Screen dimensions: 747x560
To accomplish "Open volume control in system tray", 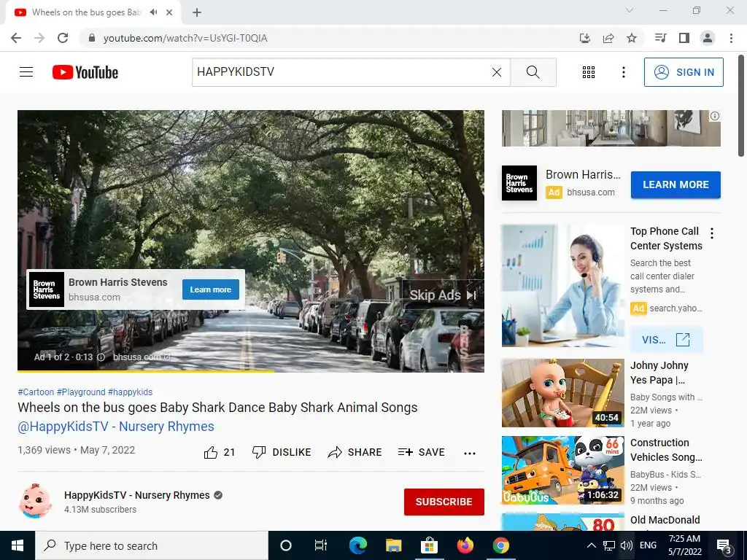I will click(627, 545).
